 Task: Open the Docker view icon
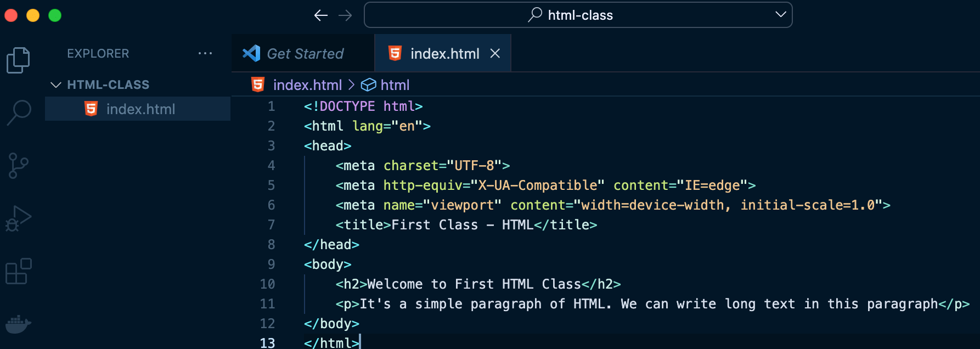(x=18, y=324)
